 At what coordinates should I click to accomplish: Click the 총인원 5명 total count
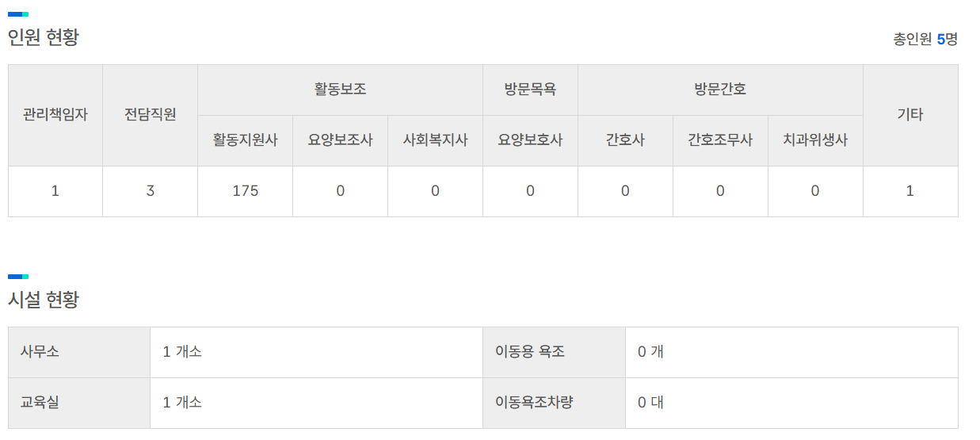(x=925, y=39)
